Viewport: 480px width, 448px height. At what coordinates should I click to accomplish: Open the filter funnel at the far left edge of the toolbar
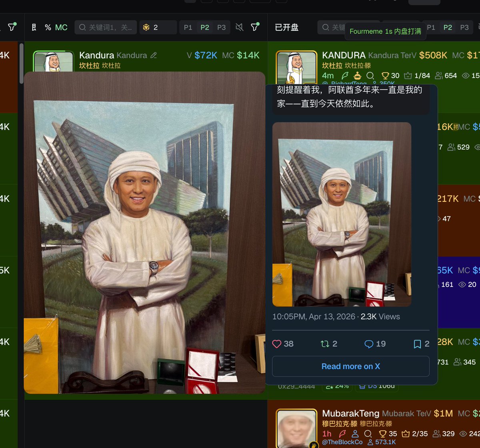tap(12, 27)
